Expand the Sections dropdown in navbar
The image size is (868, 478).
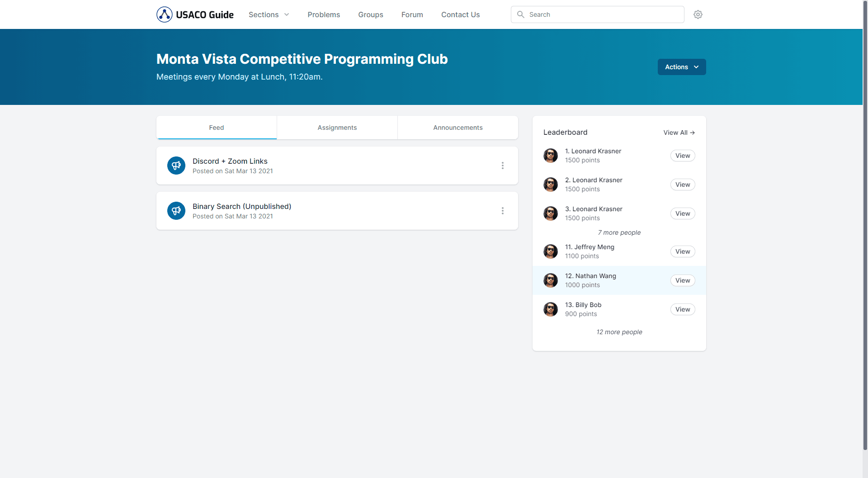point(269,14)
